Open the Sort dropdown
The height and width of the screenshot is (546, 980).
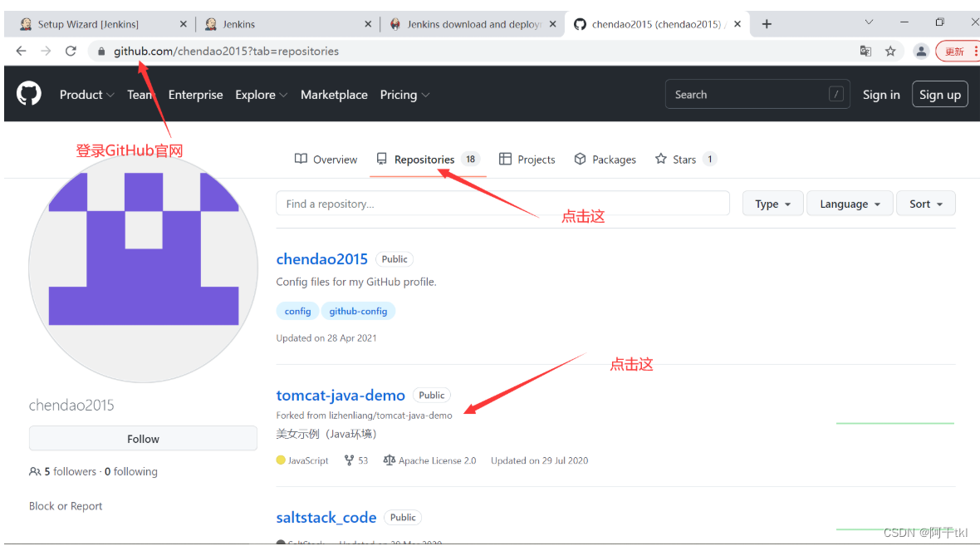pyautogui.click(x=926, y=204)
